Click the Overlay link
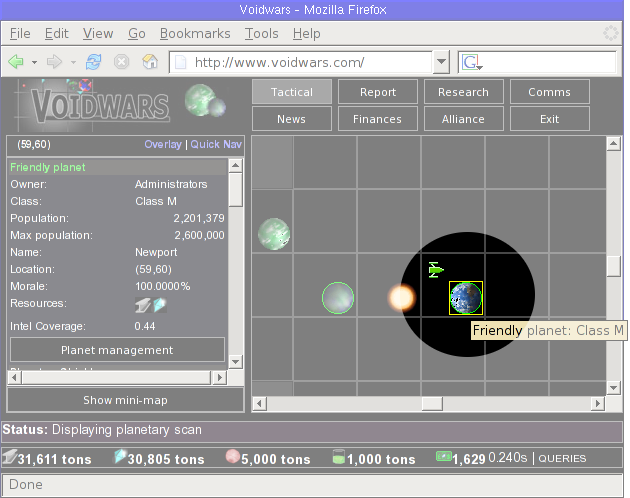This screenshot has width=630, height=498. tap(163, 144)
